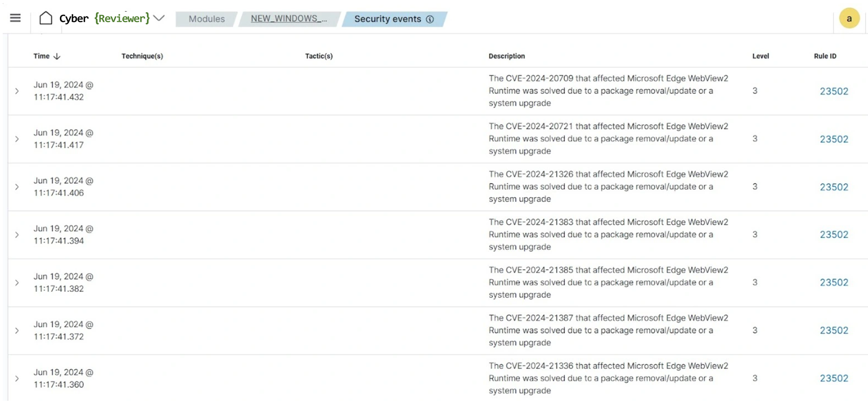Open rule 23502 for CVE-2024-20709 event
868x410 pixels.
coord(834,92)
